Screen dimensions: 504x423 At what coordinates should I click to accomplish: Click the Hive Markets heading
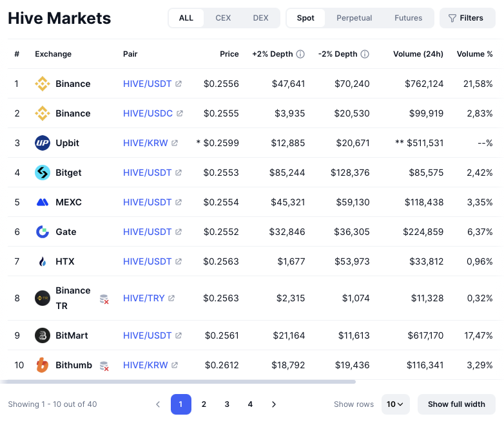pyautogui.click(x=59, y=18)
